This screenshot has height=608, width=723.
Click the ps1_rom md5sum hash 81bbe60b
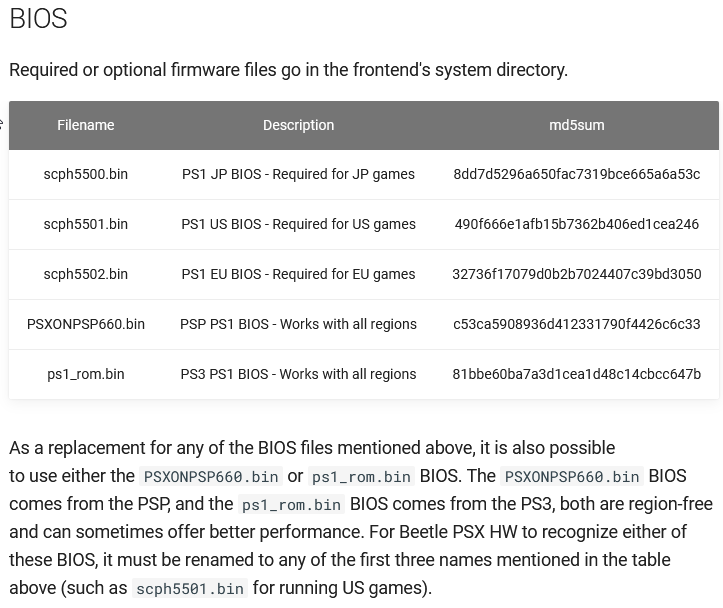576,374
